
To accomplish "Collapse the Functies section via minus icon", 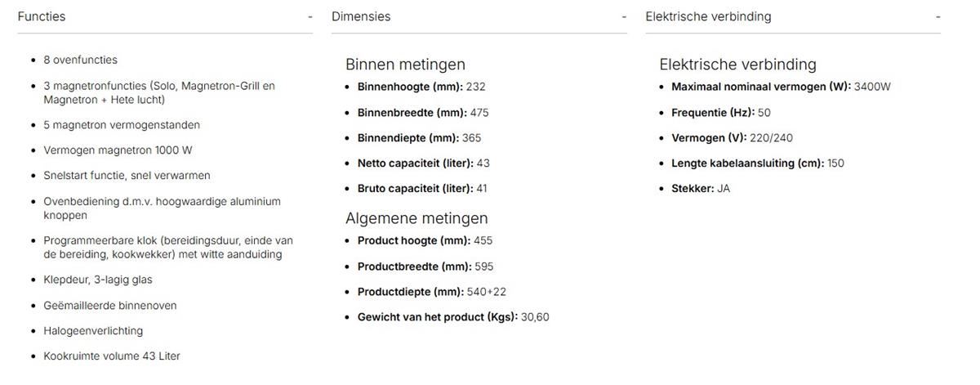I will click(x=310, y=16).
